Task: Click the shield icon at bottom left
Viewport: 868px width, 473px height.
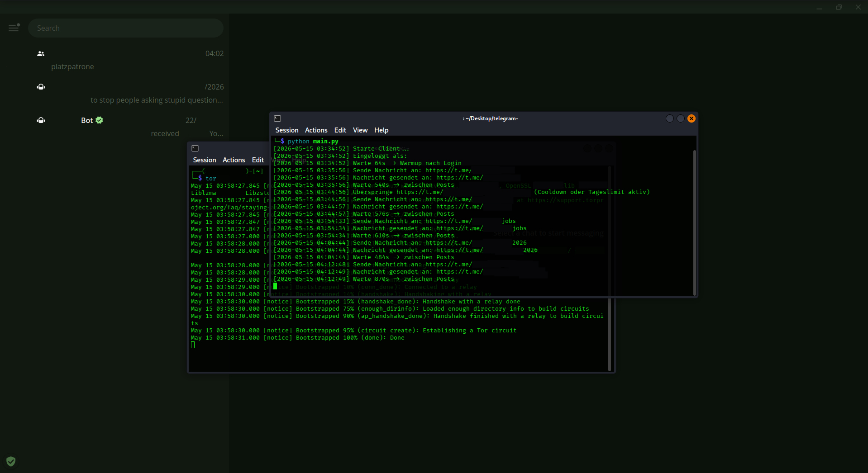Action: [x=11, y=461]
